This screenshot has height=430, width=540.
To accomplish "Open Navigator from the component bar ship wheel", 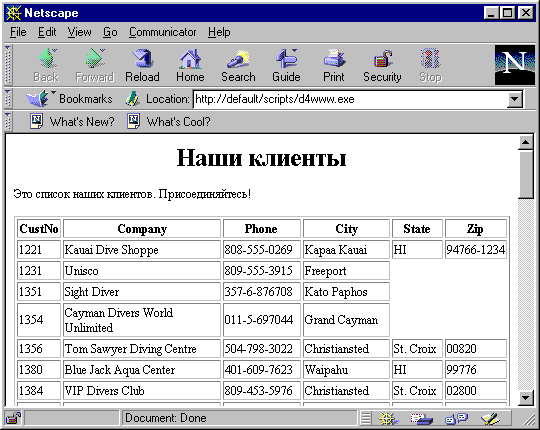I will [x=388, y=419].
